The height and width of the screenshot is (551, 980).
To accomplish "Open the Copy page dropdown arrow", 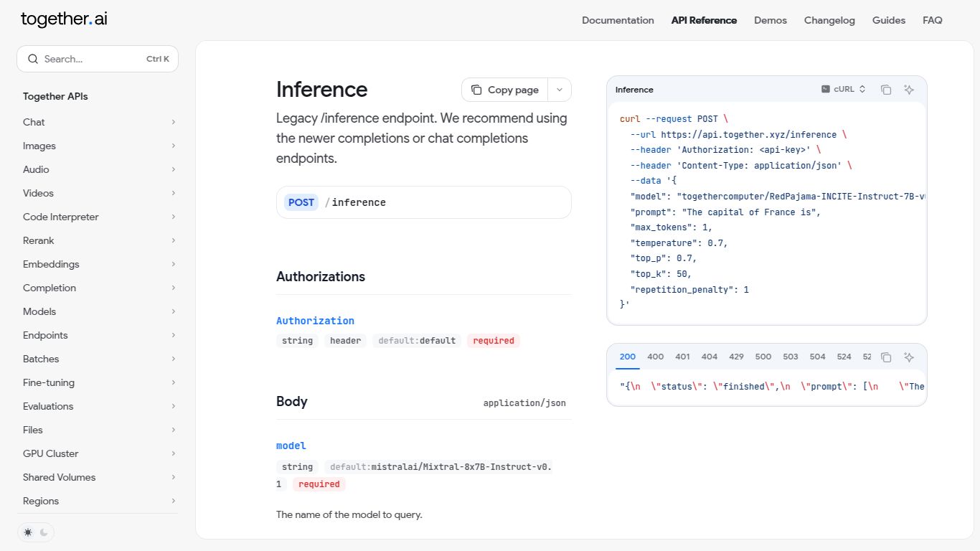I will pos(560,90).
